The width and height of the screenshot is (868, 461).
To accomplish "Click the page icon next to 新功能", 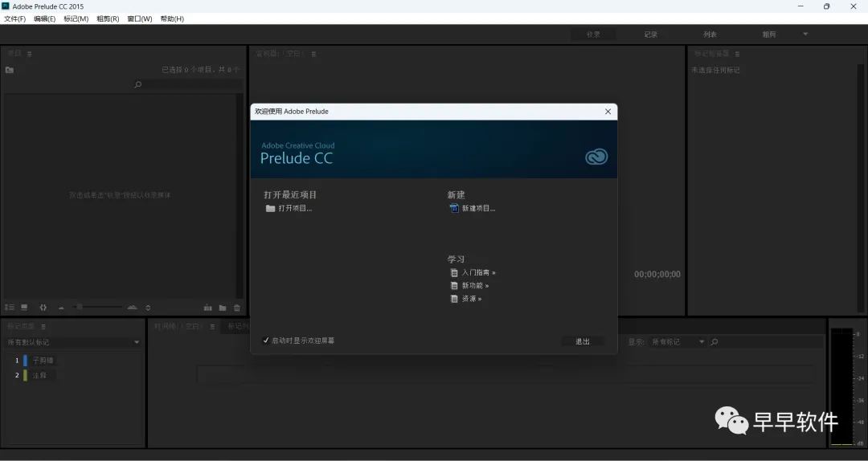I will tap(454, 286).
